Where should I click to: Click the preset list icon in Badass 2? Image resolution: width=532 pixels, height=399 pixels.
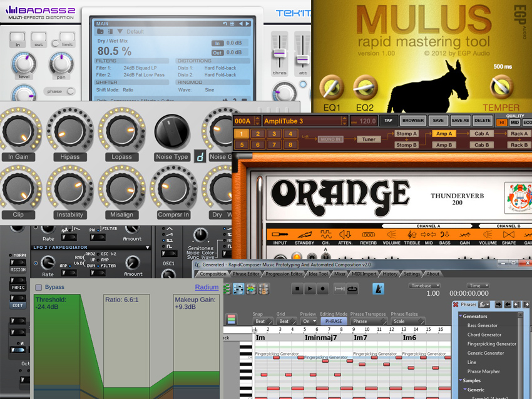tap(110, 31)
